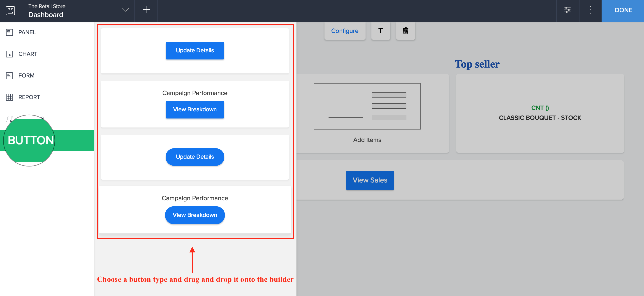644x296 pixels.
Task: Click the REPORT grid icon
Action: click(x=9, y=97)
